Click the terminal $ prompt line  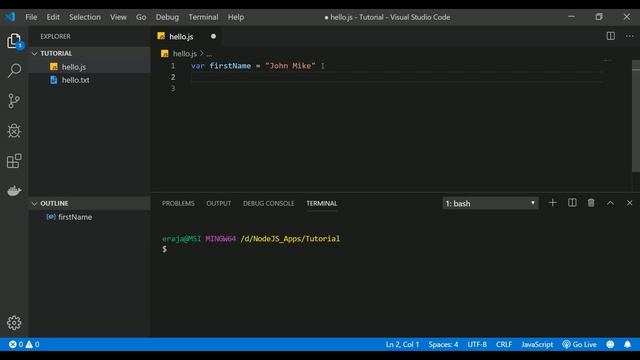click(x=164, y=249)
